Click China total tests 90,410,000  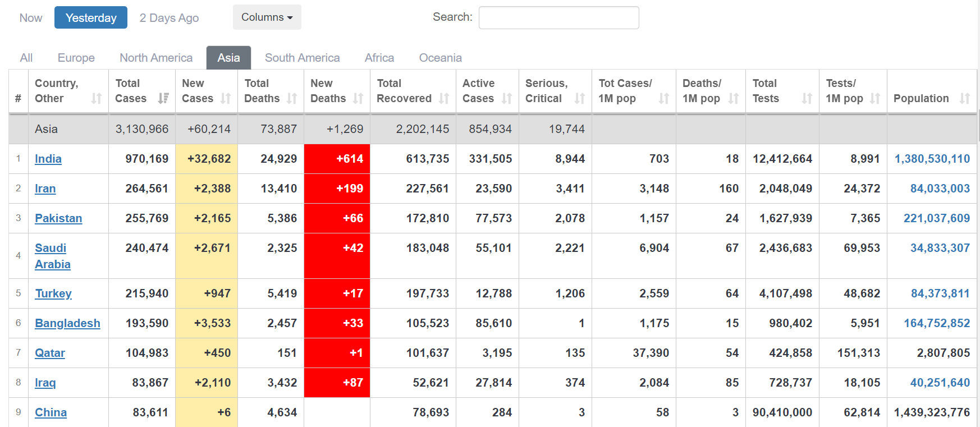coord(782,412)
